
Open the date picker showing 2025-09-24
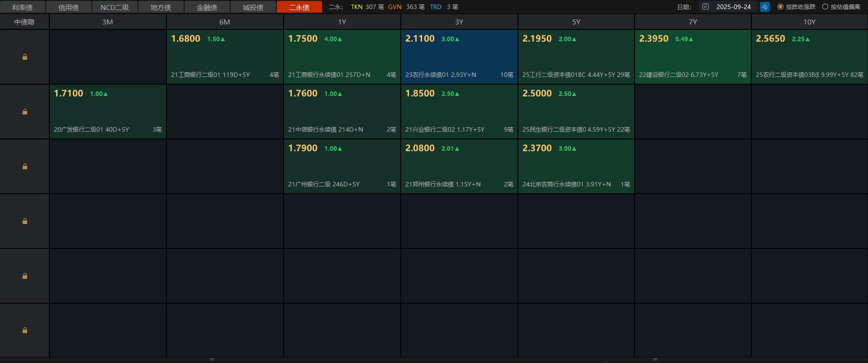coord(733,7)
